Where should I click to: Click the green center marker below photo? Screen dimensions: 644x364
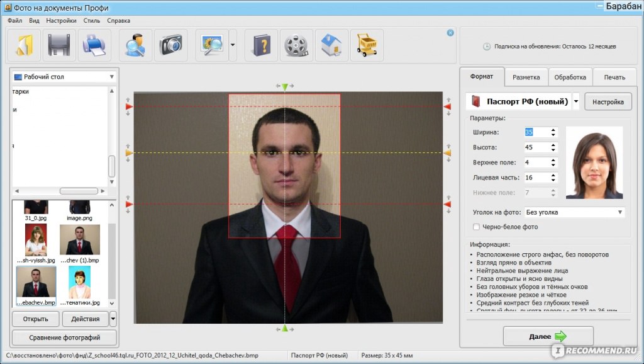[x=285, y=329]
